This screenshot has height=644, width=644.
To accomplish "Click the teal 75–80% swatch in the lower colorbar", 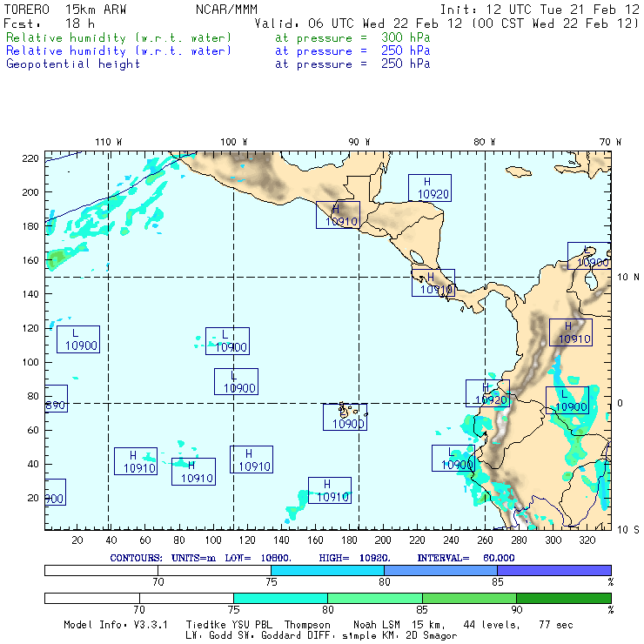I will coord(280,598).
